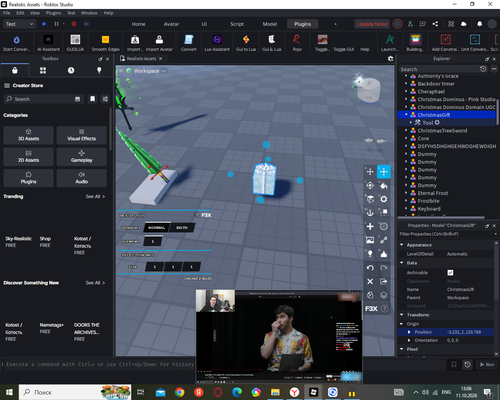Collapse the Transform properties section

402,315
